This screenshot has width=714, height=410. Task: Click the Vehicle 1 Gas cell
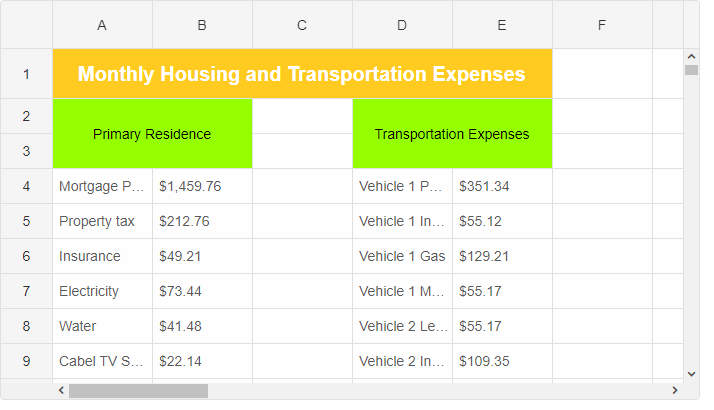(402, 256)
